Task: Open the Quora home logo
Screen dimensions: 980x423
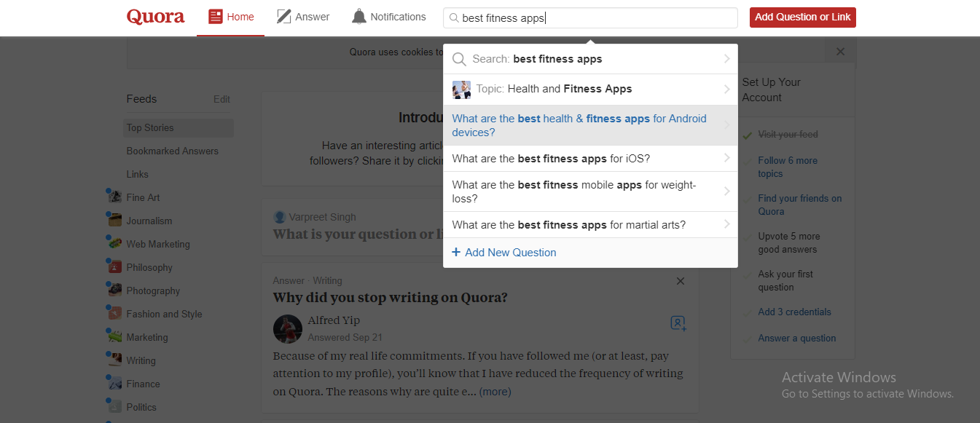Action: pos(155,16)
